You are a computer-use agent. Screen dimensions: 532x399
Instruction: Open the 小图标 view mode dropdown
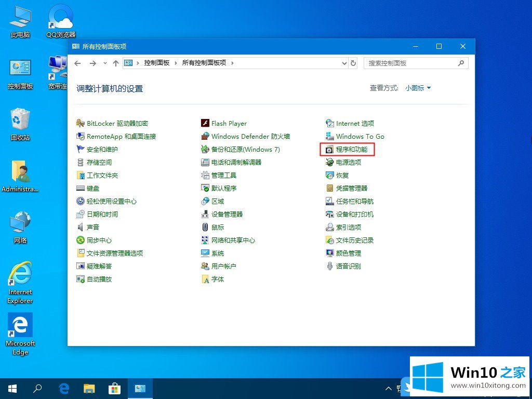point(418,88)
